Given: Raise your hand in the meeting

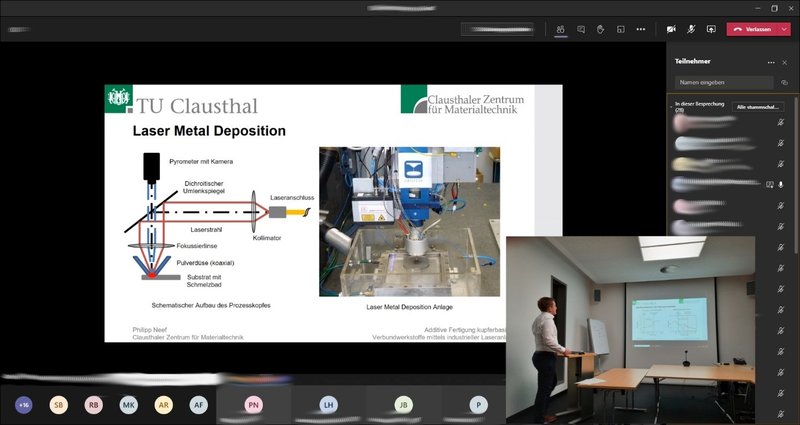Looking at the screenshot, I should (x=601, y=29).
